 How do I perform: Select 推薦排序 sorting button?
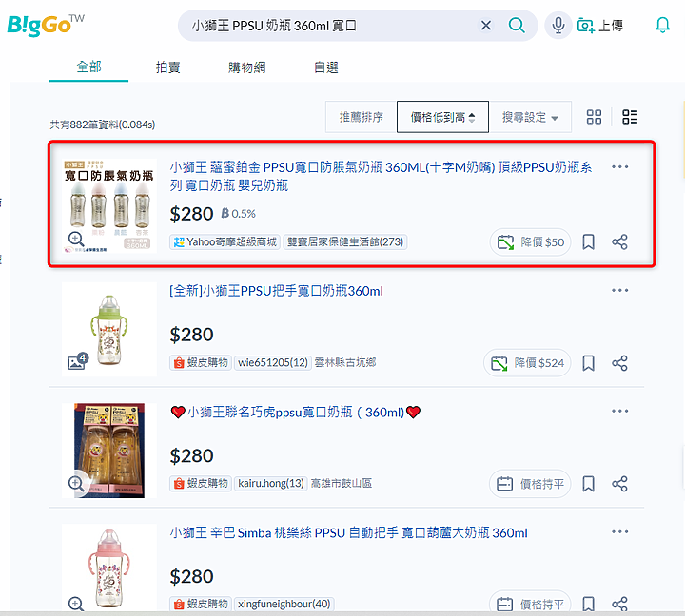tap(362, 117)
